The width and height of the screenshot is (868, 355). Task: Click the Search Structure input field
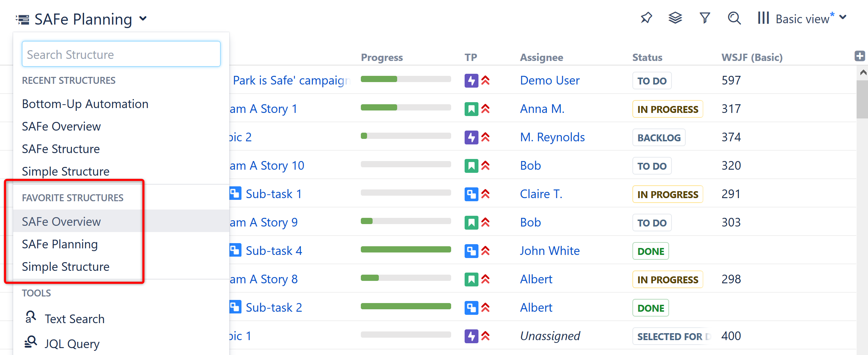point(121,54)
